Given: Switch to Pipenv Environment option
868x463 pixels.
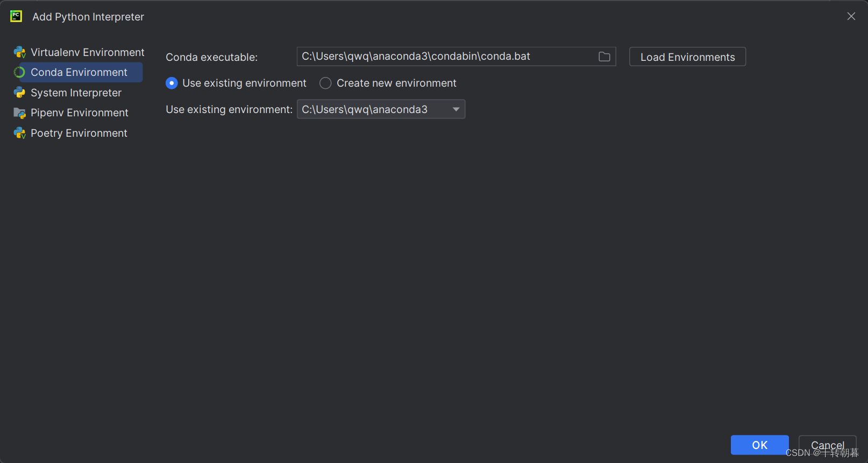Looking at the screenshot, I should coord(79,113).
